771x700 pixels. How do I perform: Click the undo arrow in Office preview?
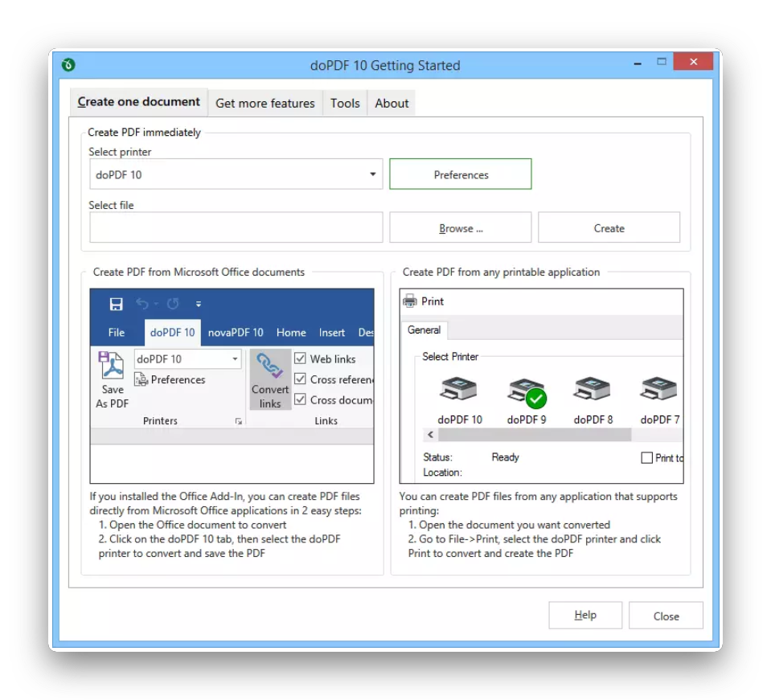(x=142, y=305)
